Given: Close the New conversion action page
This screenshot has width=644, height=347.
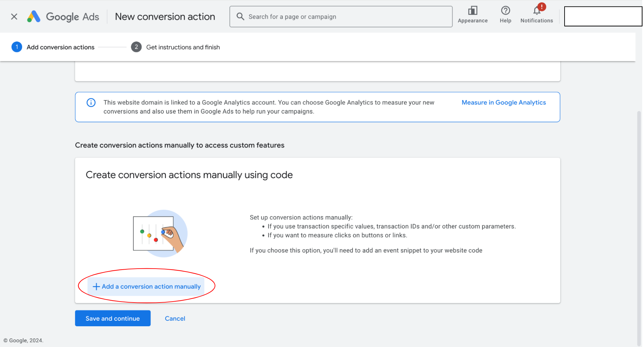Looking at the screenshot, I should point(14,16).
